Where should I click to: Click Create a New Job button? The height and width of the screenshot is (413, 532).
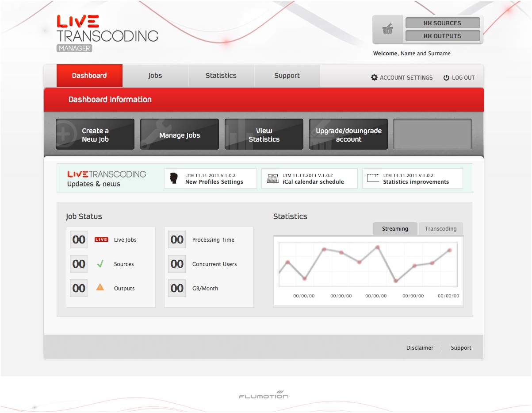[95, 135]
